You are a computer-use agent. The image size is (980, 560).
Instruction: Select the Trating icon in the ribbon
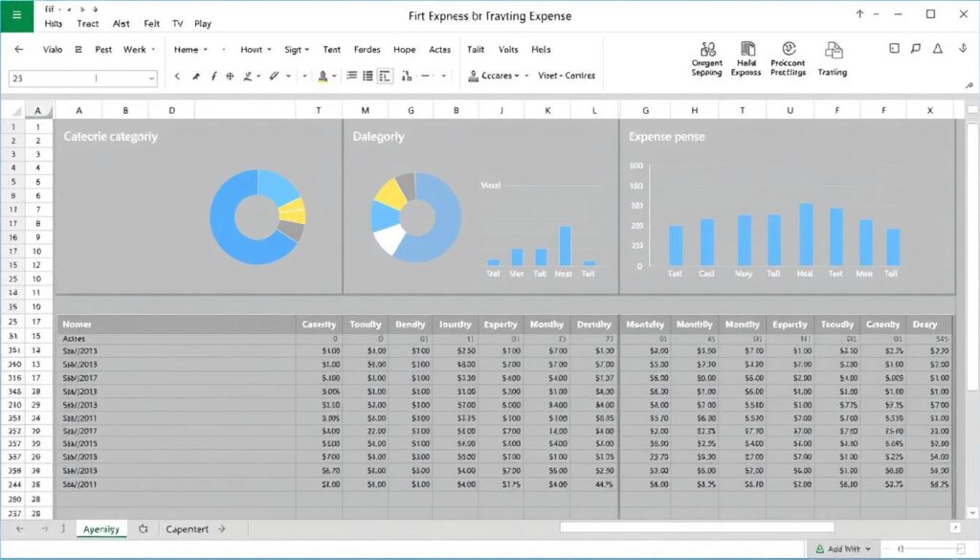click(834, 57)
